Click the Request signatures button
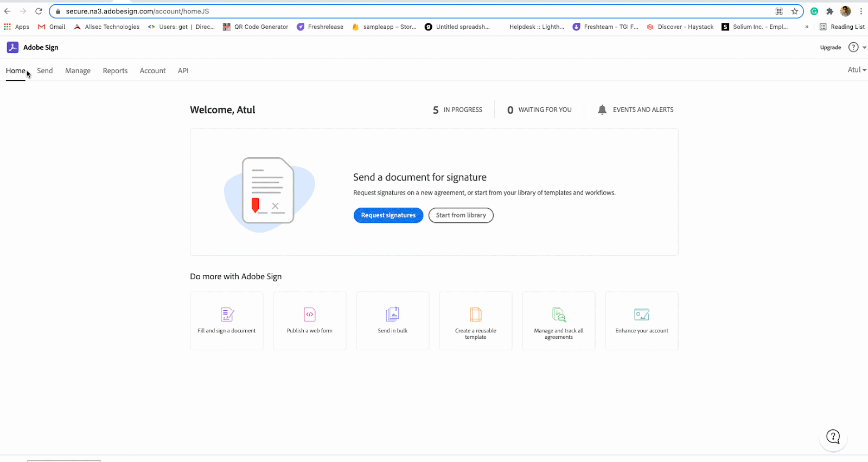 tap(388, 215)
